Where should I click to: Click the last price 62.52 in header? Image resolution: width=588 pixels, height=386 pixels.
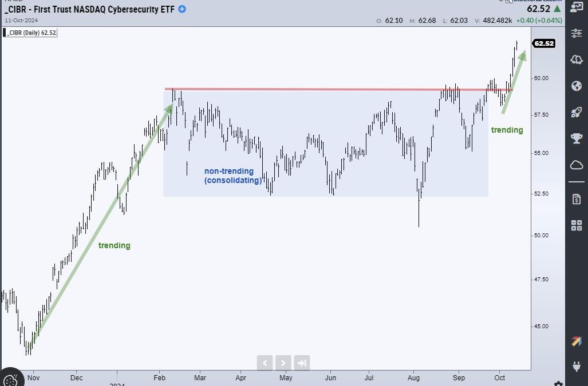coord(539,9)
